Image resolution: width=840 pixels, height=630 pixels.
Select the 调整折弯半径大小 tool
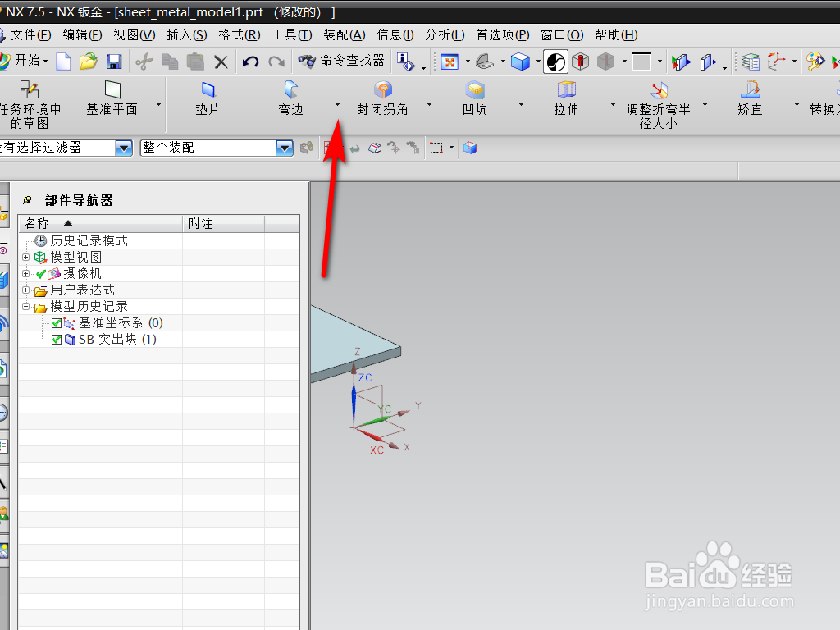(659, 105)
